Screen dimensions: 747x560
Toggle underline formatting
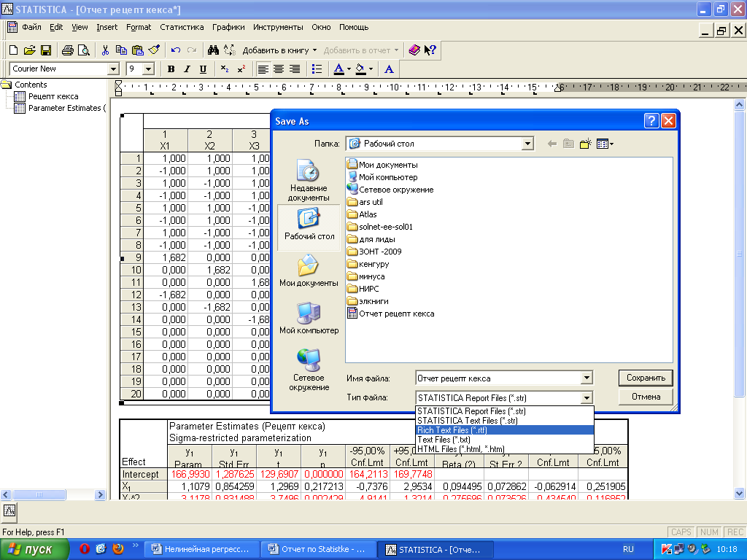[203, 69]
